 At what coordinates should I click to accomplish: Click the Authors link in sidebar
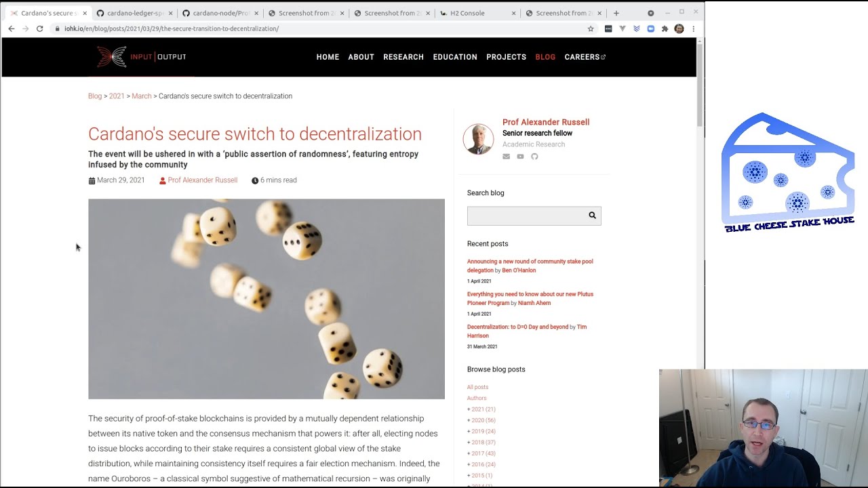(477, 399)
